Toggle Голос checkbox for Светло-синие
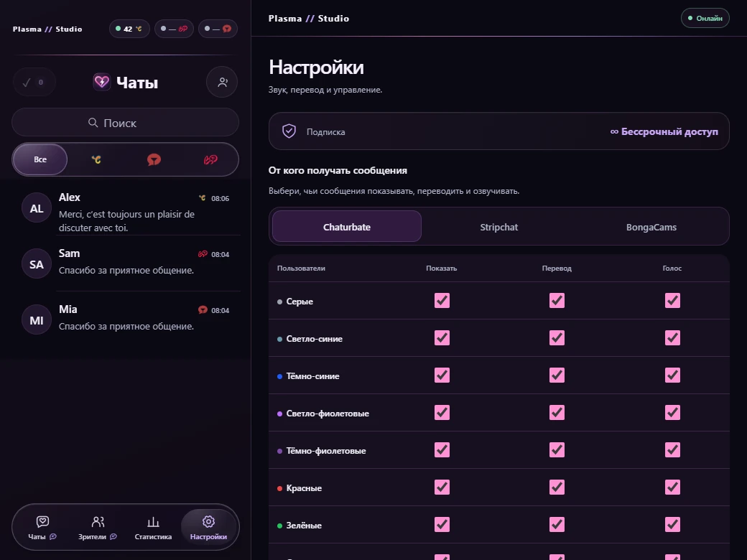This screenshot has height=560, width=747. click(672, 338)
